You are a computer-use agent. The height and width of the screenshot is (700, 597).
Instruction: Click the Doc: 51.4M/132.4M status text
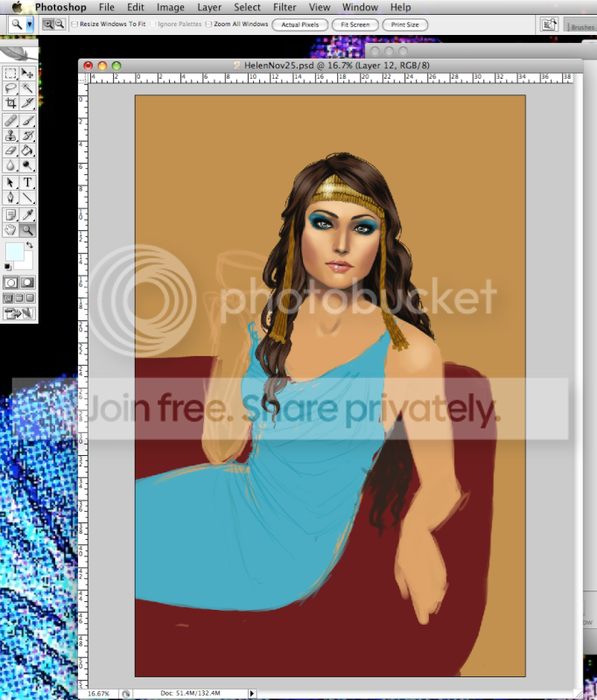[x=191, y=693]
